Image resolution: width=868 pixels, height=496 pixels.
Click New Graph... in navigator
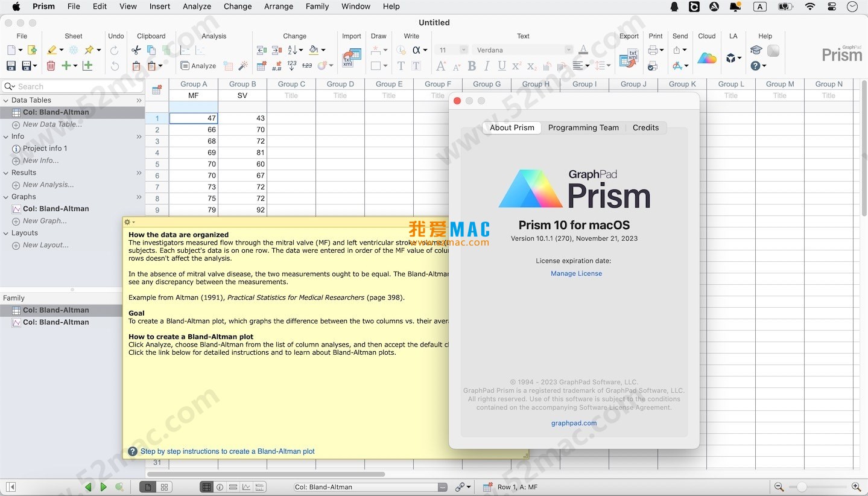(x=45, y=221)
